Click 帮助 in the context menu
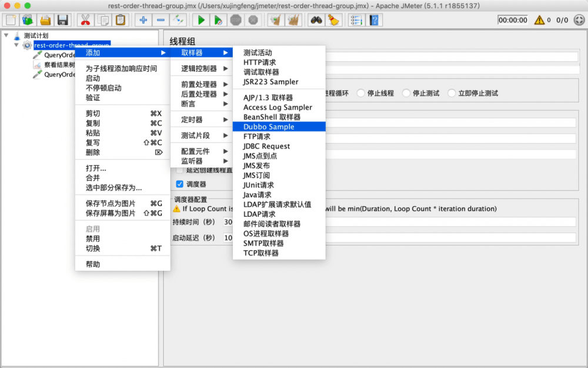This screenshot has width=588, height=368. (92, 264)
